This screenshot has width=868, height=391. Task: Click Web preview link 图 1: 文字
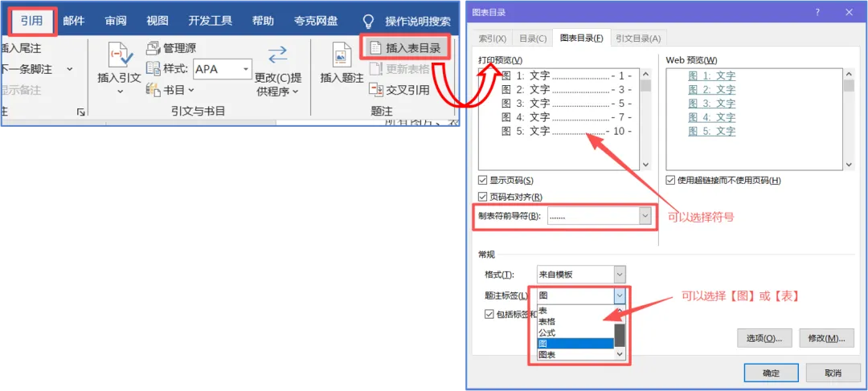(711, 75)
